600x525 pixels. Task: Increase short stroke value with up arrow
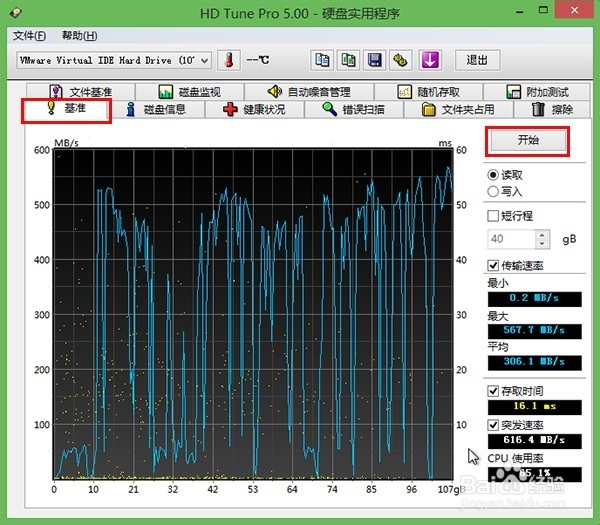pos(542,235)
